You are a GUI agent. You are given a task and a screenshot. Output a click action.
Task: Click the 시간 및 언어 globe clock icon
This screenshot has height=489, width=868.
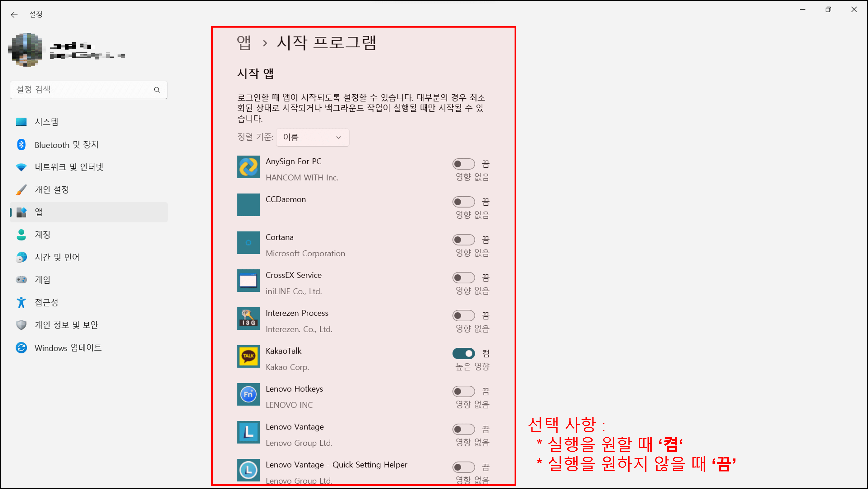21,257
